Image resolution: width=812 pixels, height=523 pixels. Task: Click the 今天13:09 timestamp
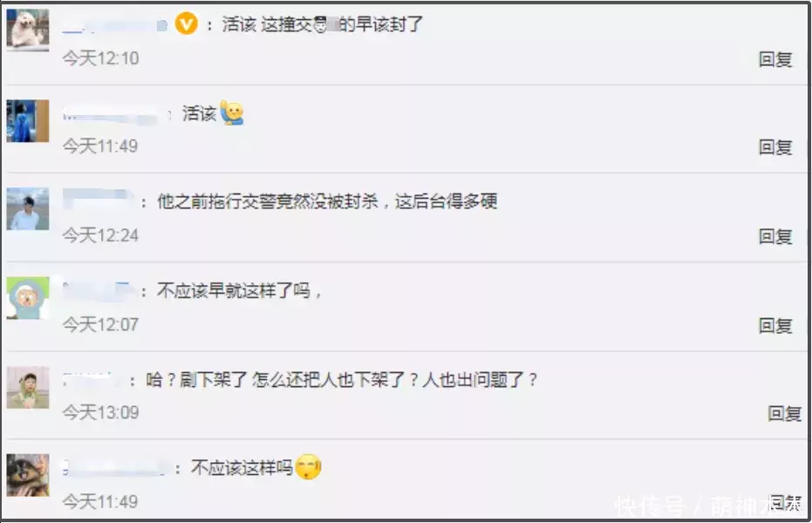click(x=100, y=412)
